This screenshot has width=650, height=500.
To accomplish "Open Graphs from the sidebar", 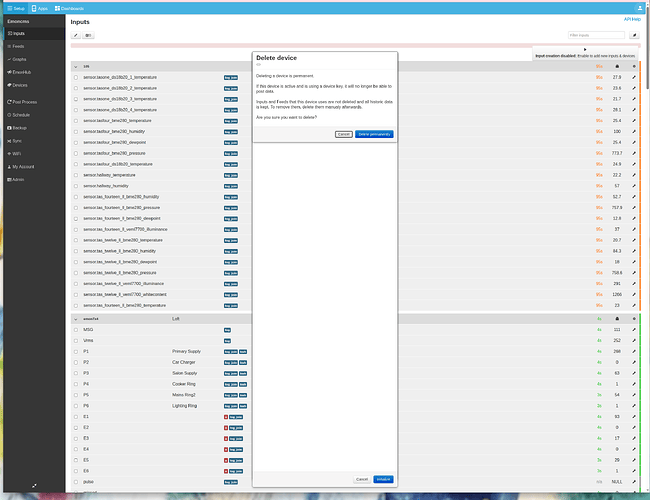I will coord(34,59).
